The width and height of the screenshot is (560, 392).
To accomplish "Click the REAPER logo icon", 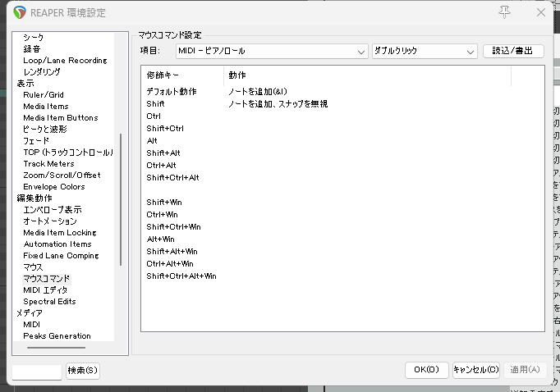I will click(x=20, y=12).
